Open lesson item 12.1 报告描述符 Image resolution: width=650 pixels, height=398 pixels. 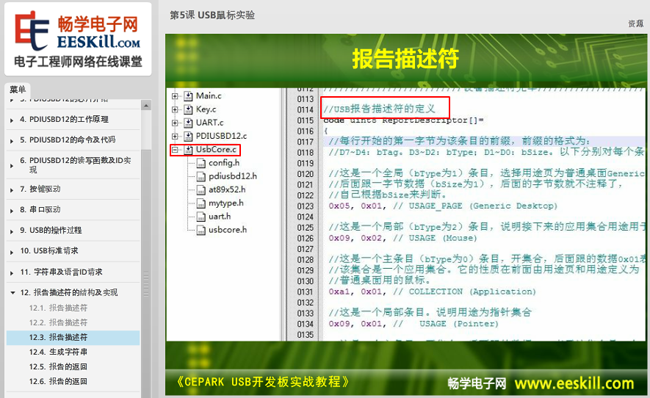58,308
